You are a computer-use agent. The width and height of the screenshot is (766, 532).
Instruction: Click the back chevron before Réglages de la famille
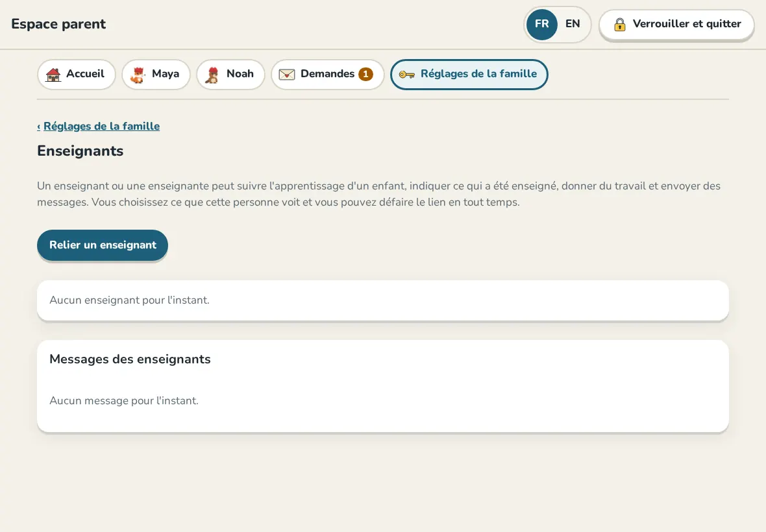(38, 127)
